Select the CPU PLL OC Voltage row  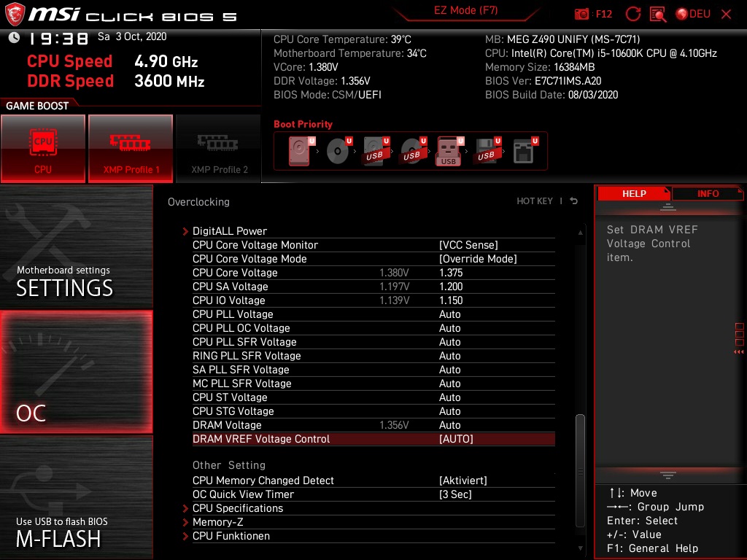point(373,328)
